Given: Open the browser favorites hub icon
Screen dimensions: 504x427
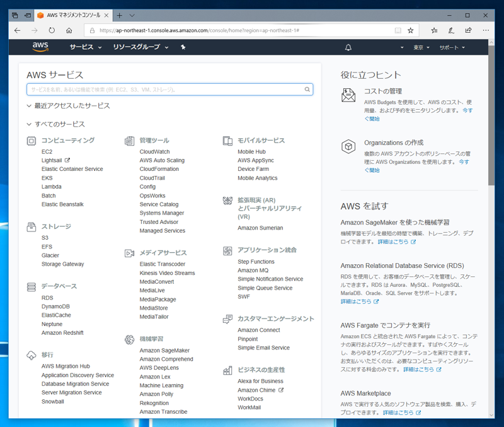Looking at the screenshot, I should [434, 30].
